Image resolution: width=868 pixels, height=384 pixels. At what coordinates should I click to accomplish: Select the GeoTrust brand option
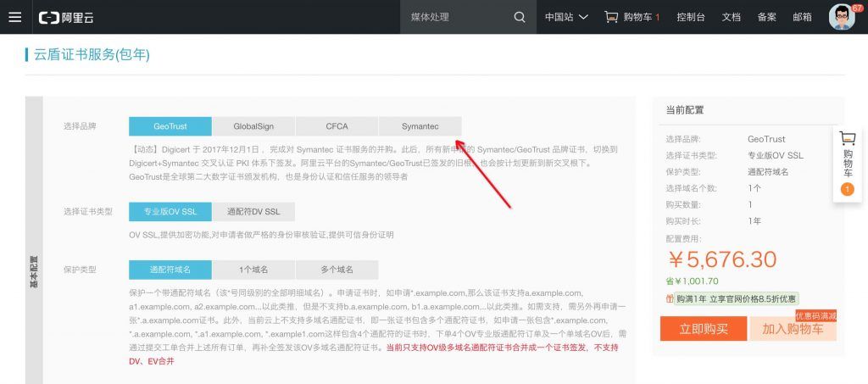point(170,126)
